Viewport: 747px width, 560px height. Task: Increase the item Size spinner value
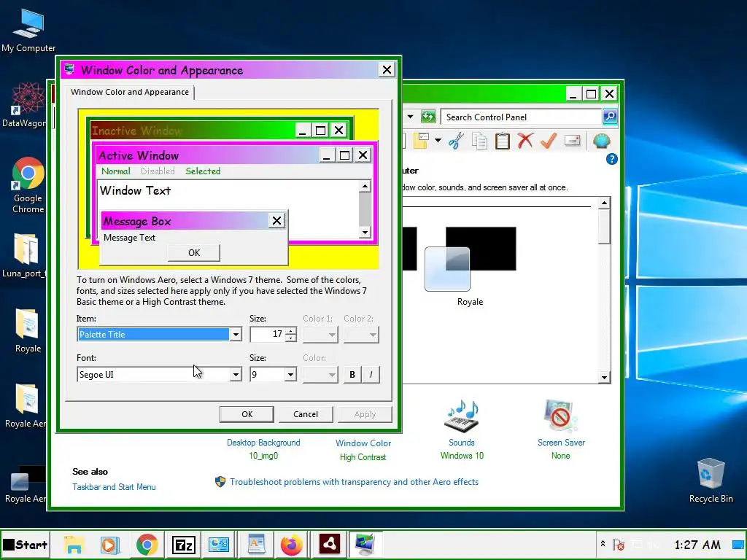[290, 330]
